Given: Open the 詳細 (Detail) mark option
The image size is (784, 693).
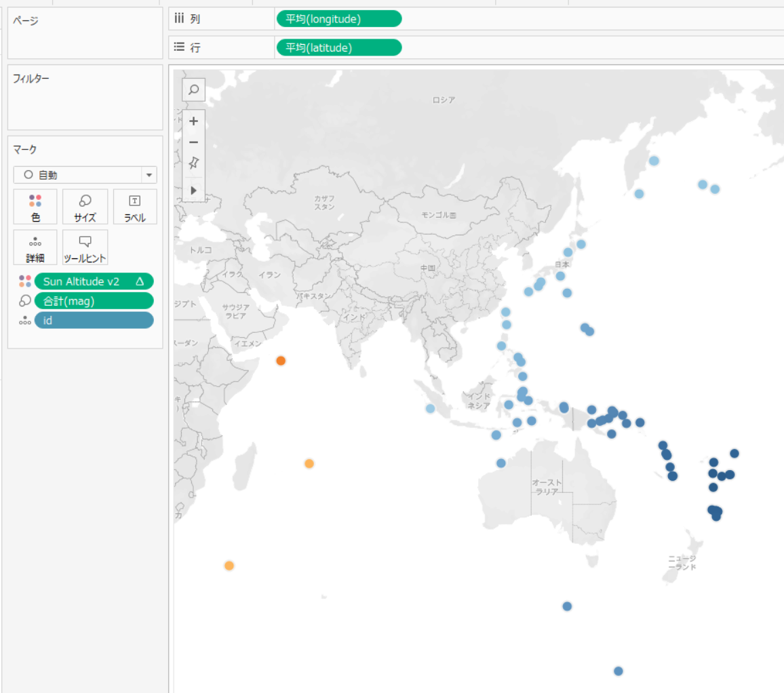Looking at the screenshot, I should coord(35,247).
